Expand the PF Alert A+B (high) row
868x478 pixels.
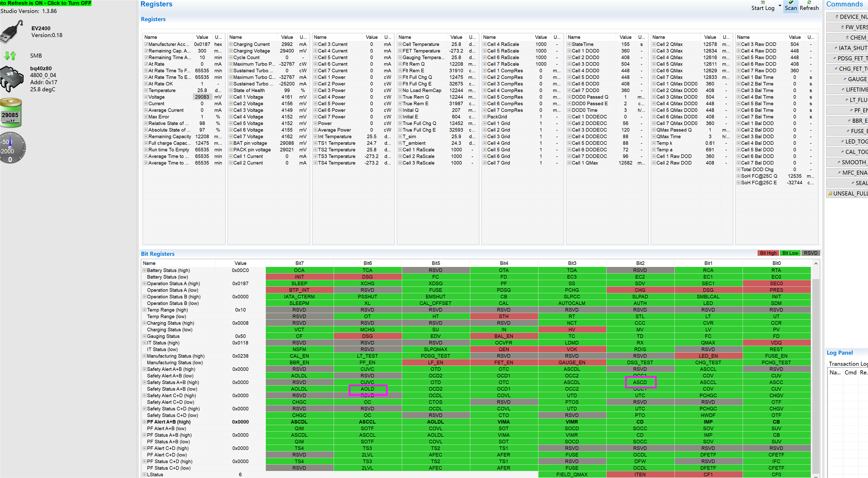[x=144, y=422]
